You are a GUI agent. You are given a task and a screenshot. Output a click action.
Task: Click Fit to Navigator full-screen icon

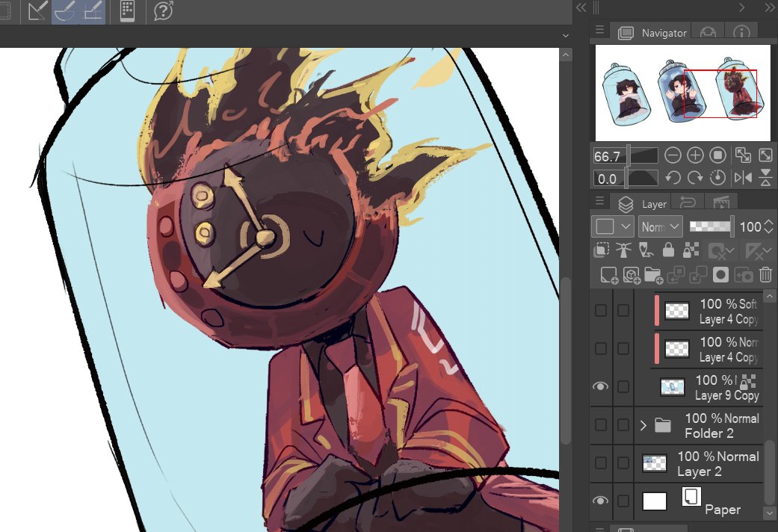point(765,156)
